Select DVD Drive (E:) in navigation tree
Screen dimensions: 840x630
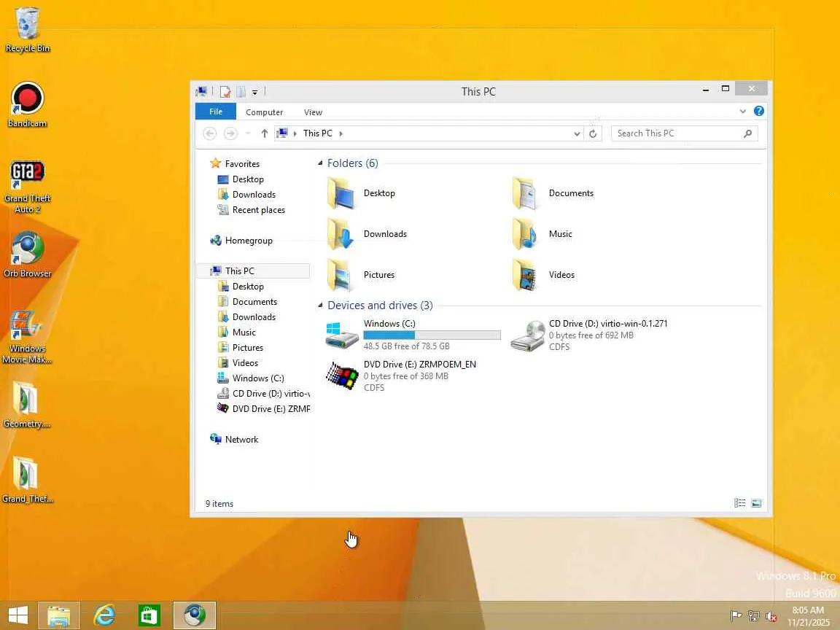(x=263, y=409)
